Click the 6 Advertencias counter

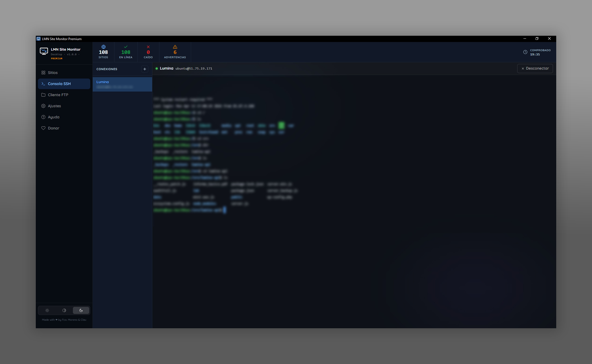click(x=175, y=52)
